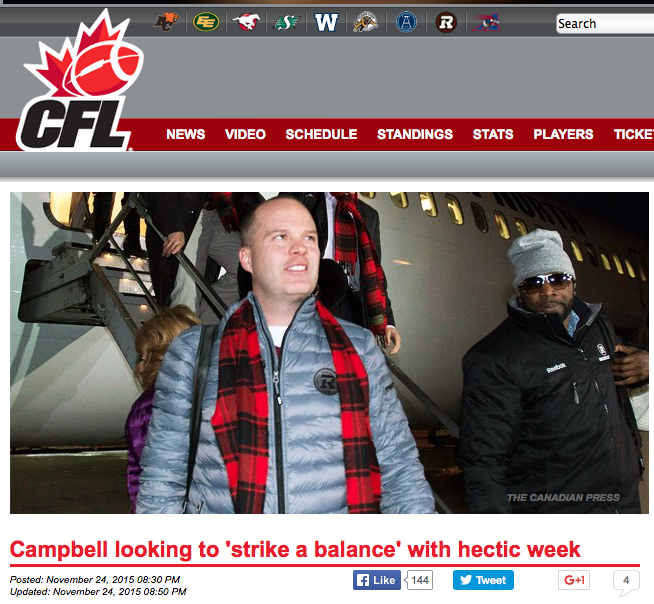
Task: Open the Calgary Stampeders horse logo
Action: (x=246, y=22)
